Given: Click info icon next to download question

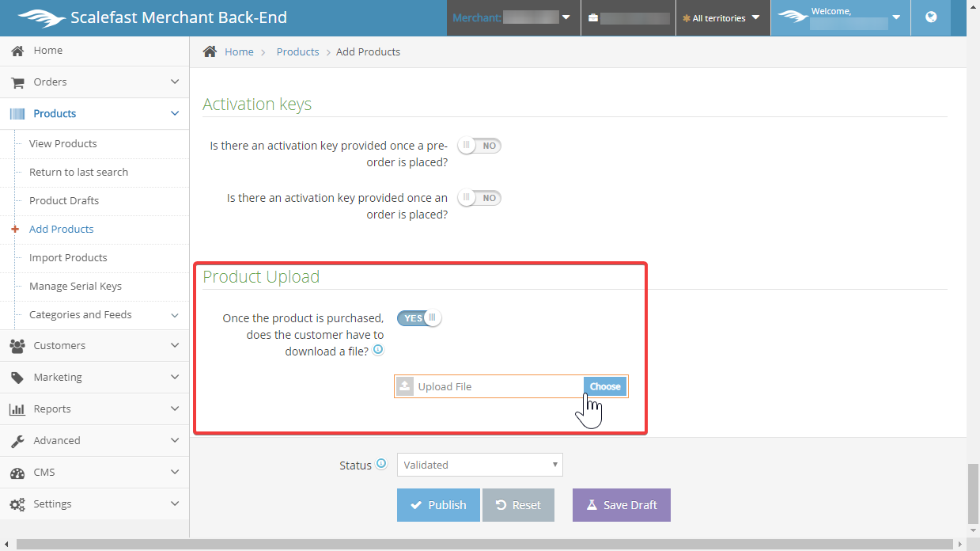Looking at the screenshot, I should [378, 350].
